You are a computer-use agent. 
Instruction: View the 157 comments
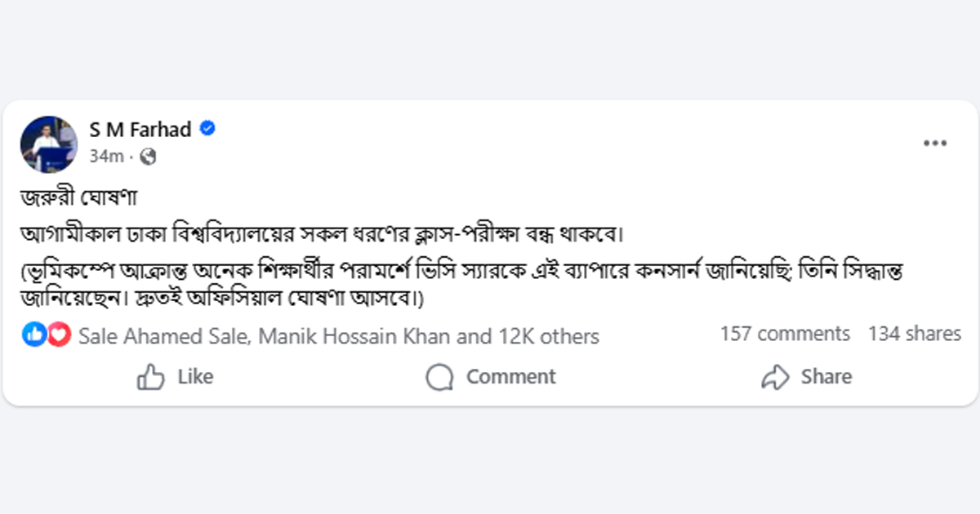[785, 334]
